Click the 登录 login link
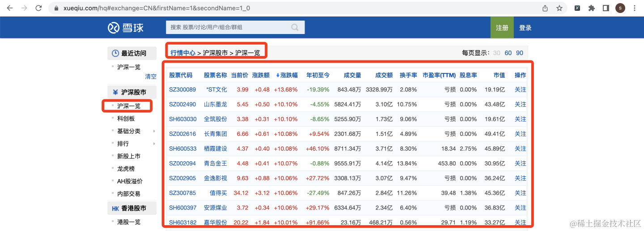 click(525, 28)
